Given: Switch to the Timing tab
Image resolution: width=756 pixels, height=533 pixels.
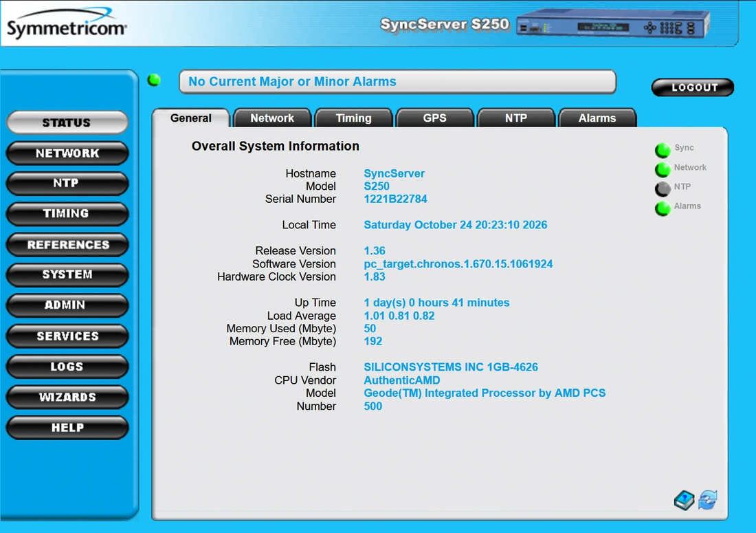Looking at the screenshot, I should [x=353, y=118].
